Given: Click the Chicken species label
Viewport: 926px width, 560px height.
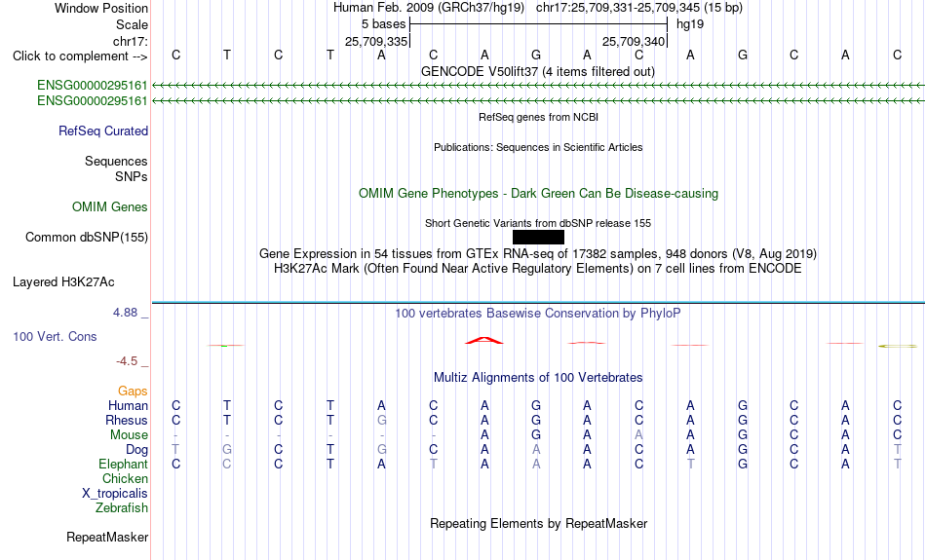Looking at the screenshot, I should click(125, 478).
